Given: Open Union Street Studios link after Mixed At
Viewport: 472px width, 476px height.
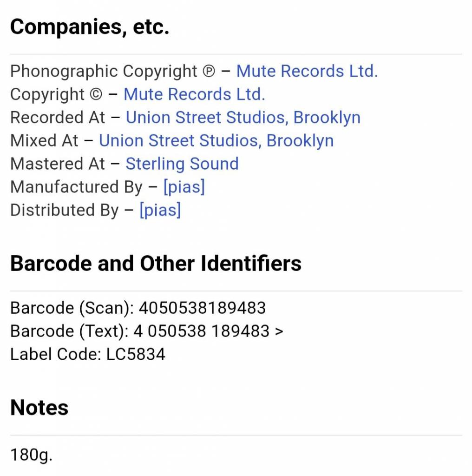Looking at the screenshot, I should pyautogui.click(x=216, y=140).
